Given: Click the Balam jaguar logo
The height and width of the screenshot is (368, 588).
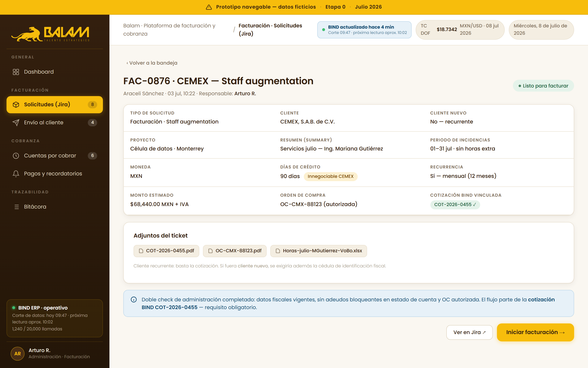Looking at the screenshot, I should click(50, 34).
